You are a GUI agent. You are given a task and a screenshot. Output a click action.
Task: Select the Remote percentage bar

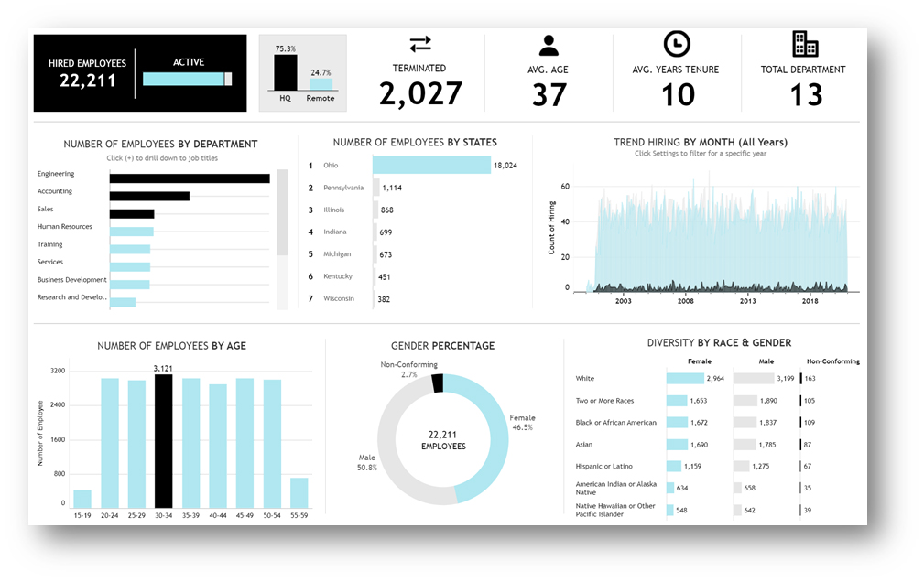[321, 83]
